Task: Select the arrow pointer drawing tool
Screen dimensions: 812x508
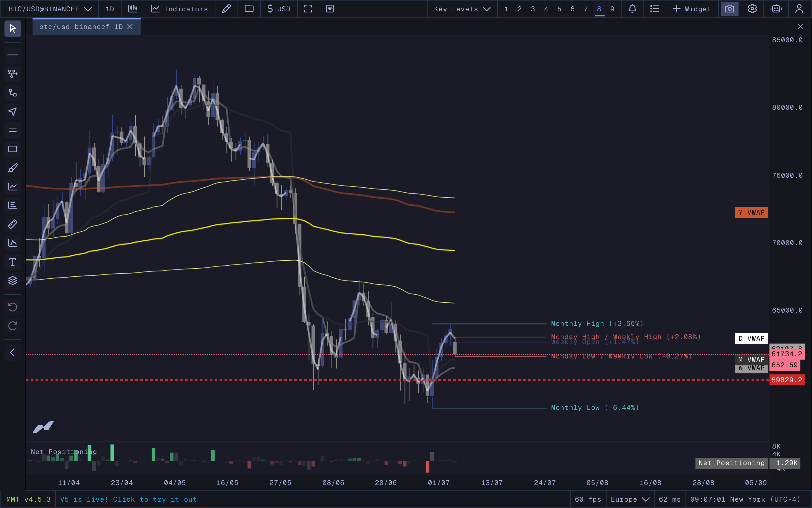Action: coord(13,111)
